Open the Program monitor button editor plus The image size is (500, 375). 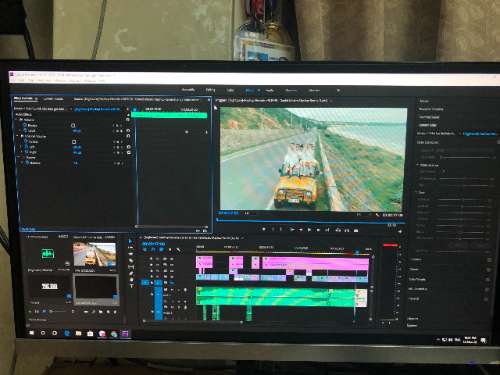400,231
